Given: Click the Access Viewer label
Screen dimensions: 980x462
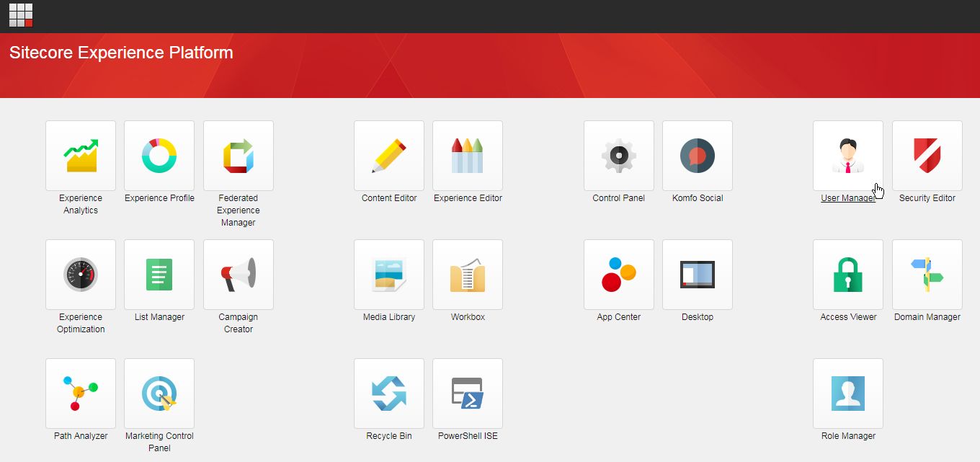Looking at the screenshot, I should pyautogui.click(x=848, y=317).
